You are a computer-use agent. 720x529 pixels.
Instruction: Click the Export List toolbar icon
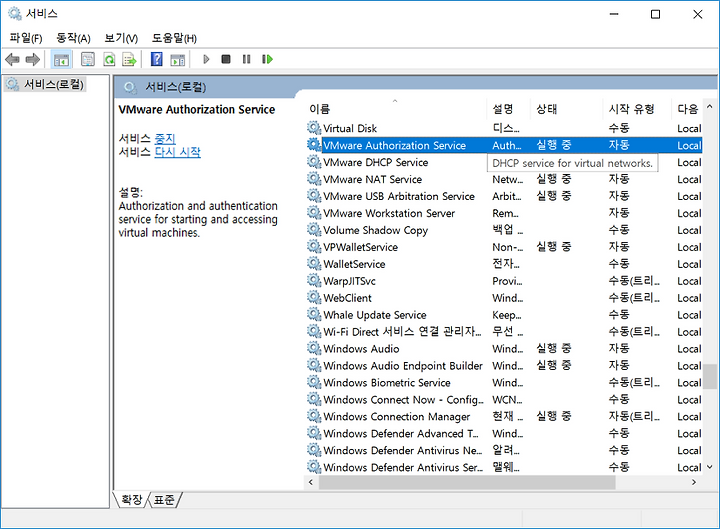(x=129, y=59)
